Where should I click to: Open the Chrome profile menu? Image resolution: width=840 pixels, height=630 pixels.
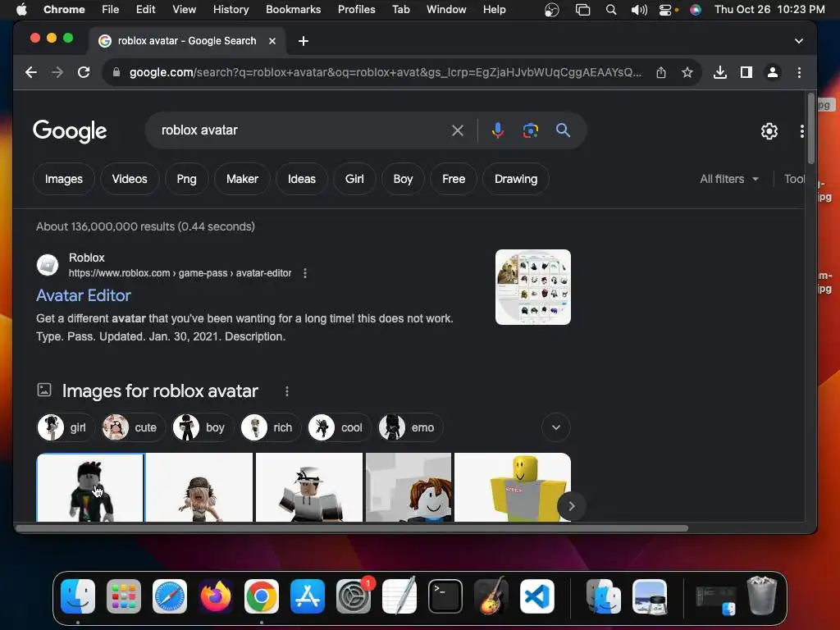773,72
